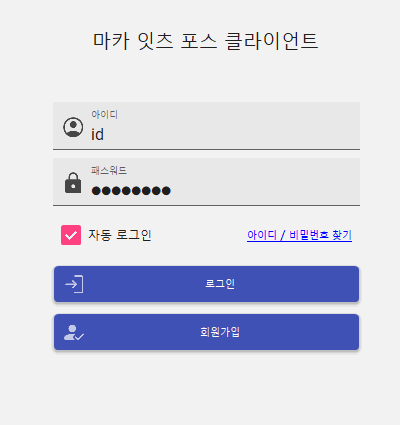Click the 로그인 text on login button
400x425 pixels.
click(x=220, y=284)
